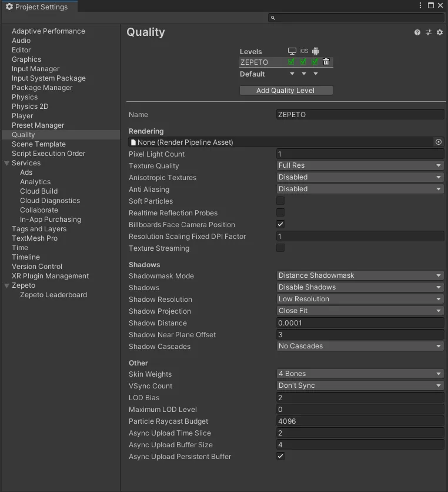Open the preset manager sliders icon
The image size is (448, 492).
tap(428, 32)
